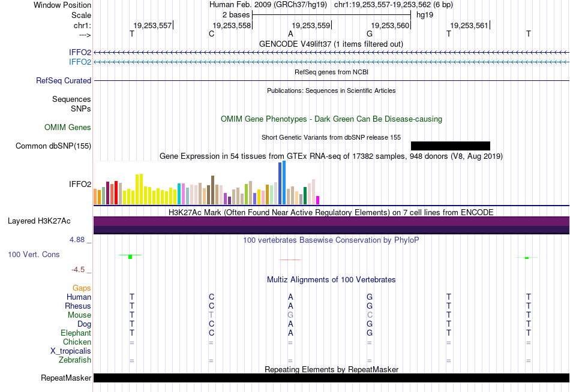Viewport: 570px width, 392px height.
Task: Click the 19,253,561 position marker
Action: click(470, 25)
